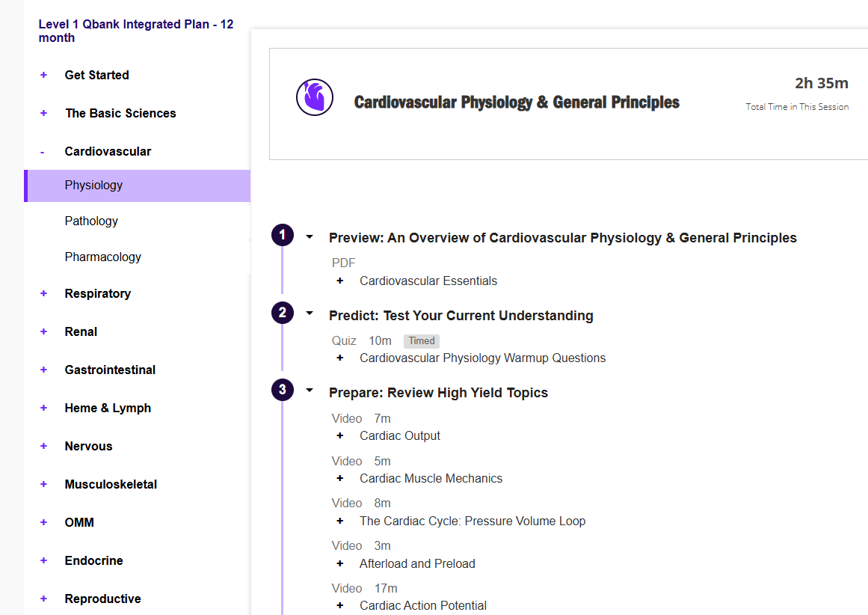This screenshot has height=615, width=868.
Task: Collapse the Predict section arrow
Action: (310, 314)
